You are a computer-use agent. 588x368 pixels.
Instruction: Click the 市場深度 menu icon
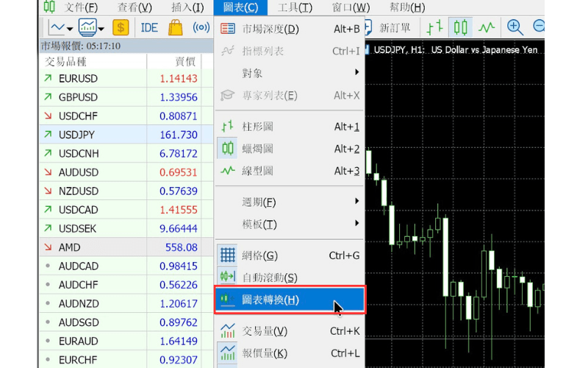228,29
